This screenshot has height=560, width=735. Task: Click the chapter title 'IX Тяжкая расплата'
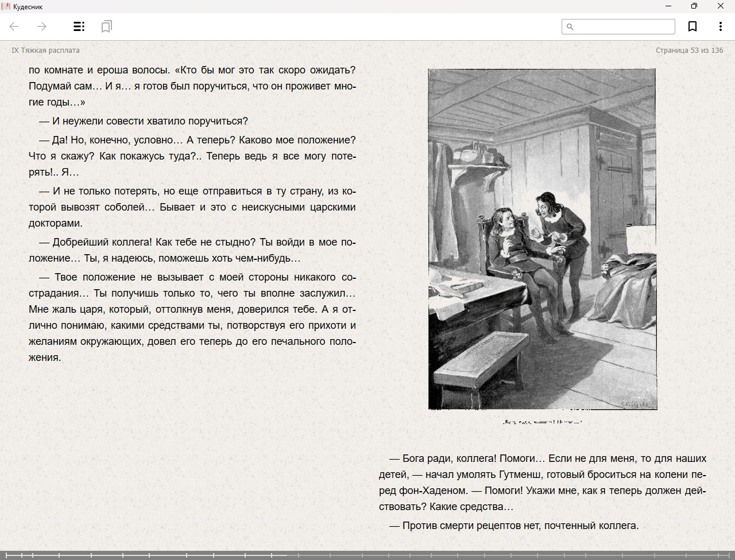tap(45, 50)
